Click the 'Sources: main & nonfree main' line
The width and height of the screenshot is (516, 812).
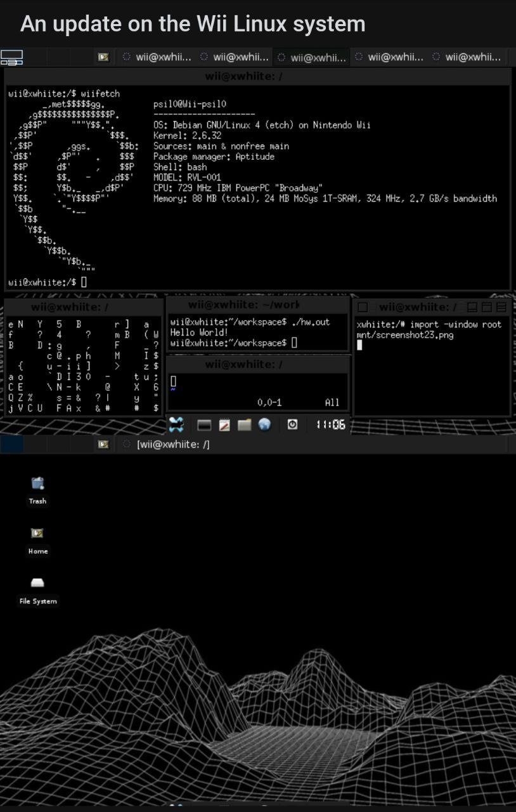(x=221, y=146)
